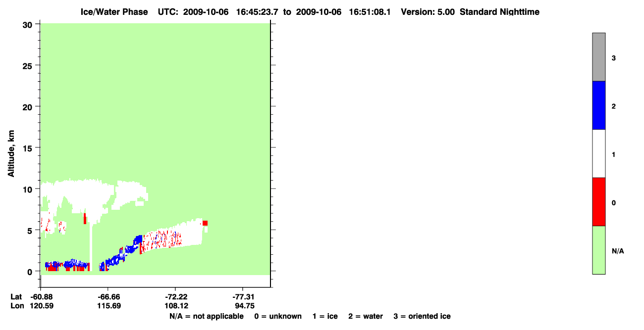
Task: Click the 'Version: 5.00' text
Action: click(428, 12)
